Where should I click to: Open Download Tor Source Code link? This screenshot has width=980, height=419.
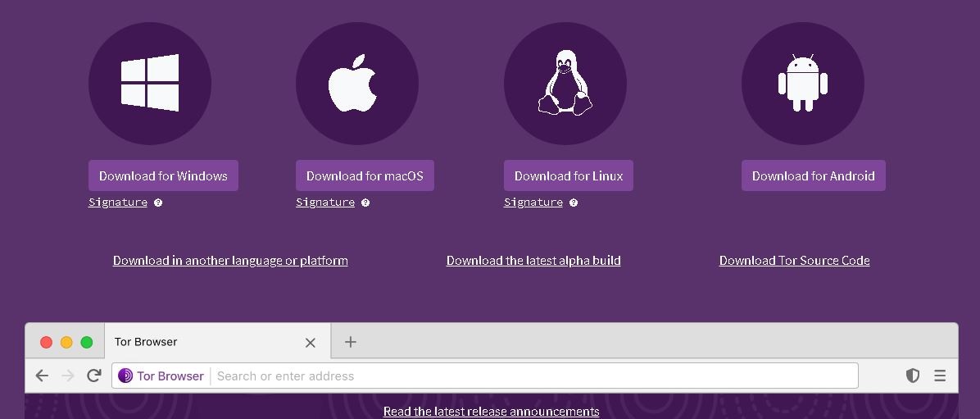tap(794, 261)
